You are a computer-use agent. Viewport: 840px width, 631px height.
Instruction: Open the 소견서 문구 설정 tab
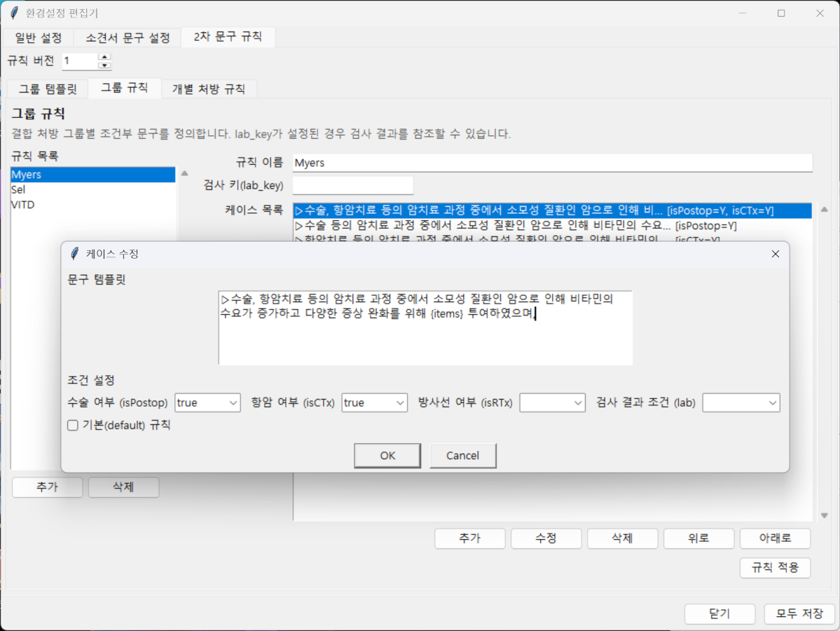point(128,37)
